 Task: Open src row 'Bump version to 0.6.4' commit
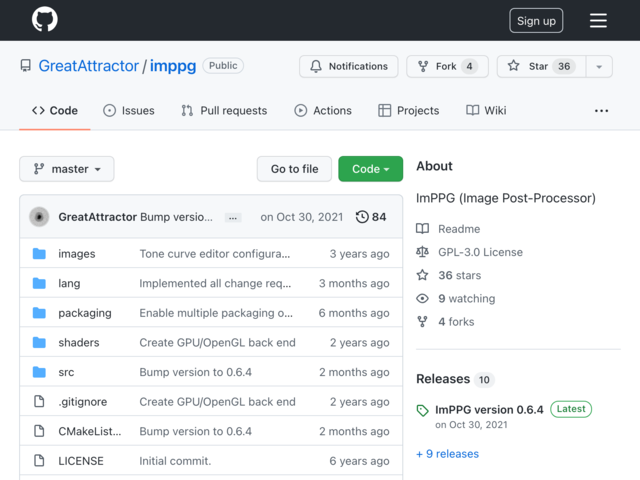(x=196, y=372)
